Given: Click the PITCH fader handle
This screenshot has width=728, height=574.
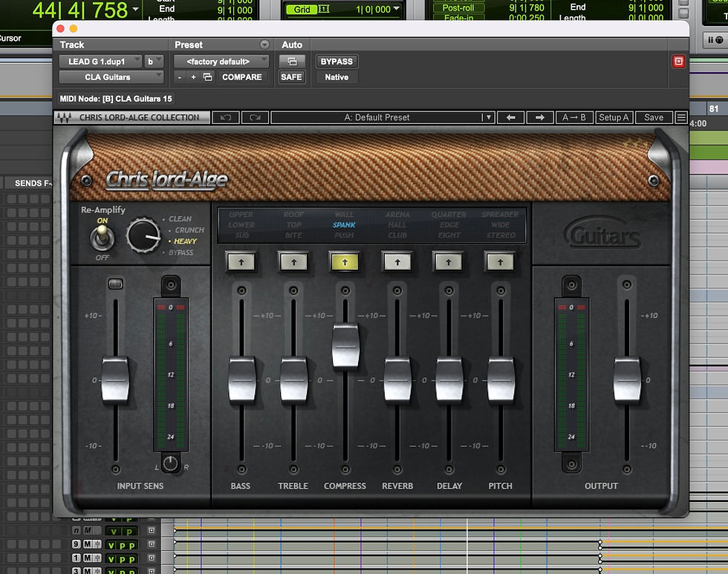Looking at the screenshot, I should click(501, 379).
